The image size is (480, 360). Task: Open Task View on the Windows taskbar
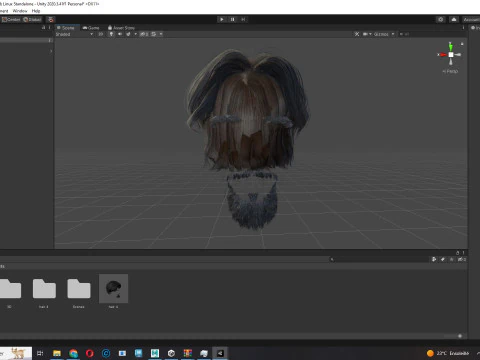coord(40,353)
